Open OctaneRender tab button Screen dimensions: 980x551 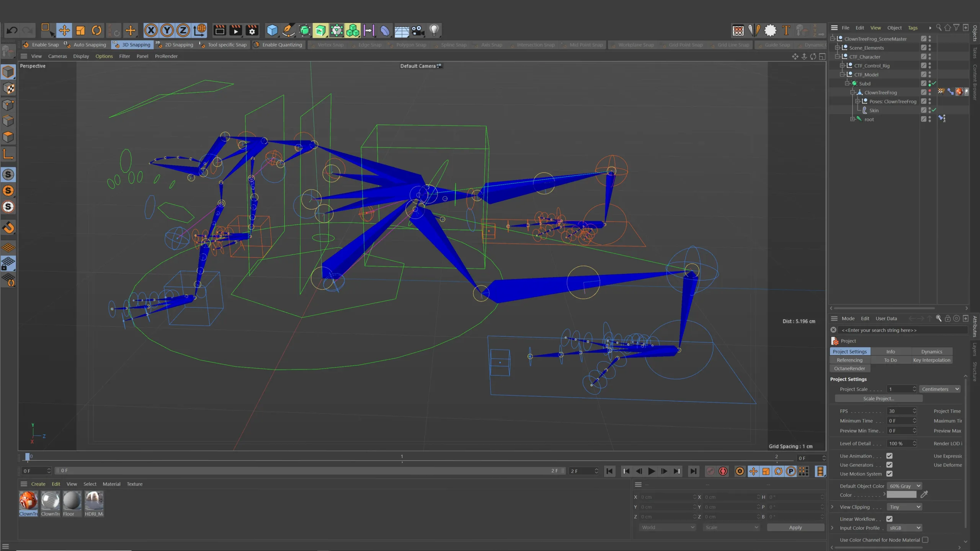click(850, 368)
